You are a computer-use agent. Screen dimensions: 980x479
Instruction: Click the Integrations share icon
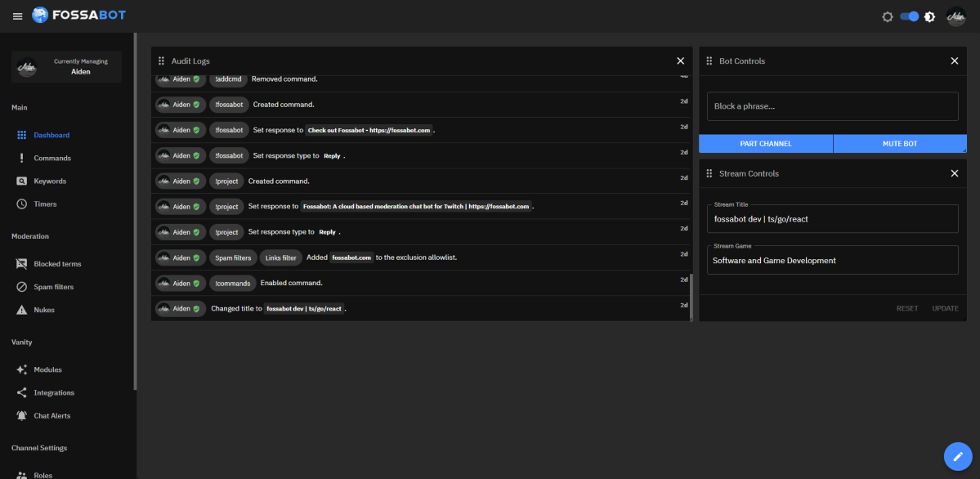(x=21, y=392)
